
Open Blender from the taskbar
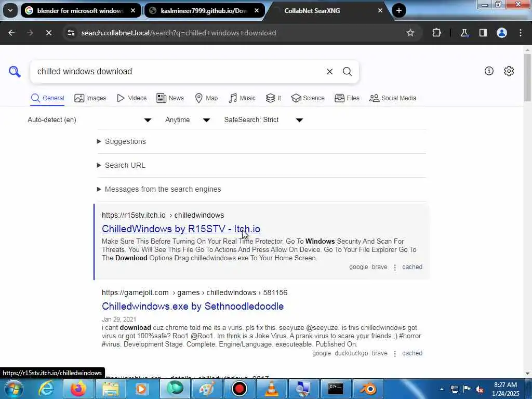368,389
